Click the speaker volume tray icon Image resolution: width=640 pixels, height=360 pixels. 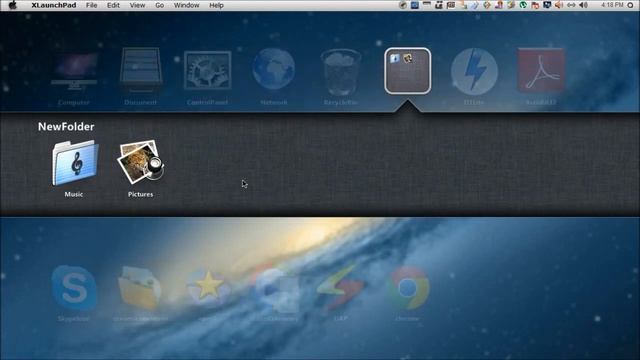click(x=584, y=5)
